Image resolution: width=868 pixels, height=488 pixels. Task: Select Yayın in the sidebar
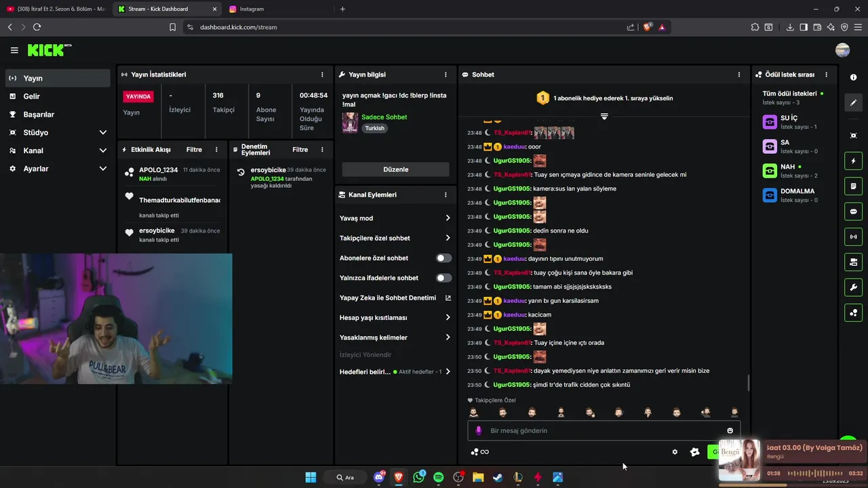pos(58,78)
